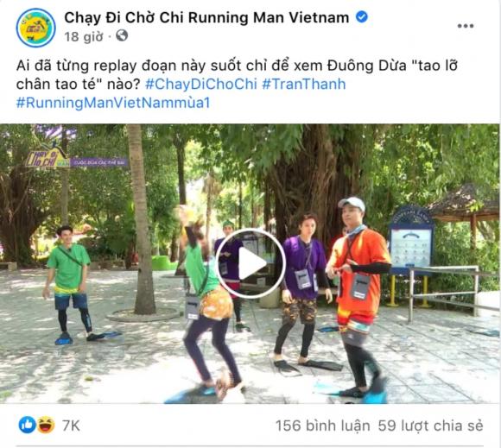This screenshot has width=501, height=448.
Task: Open the Chạy Đi Chờ Chi page name
Action: coord(206,17)
